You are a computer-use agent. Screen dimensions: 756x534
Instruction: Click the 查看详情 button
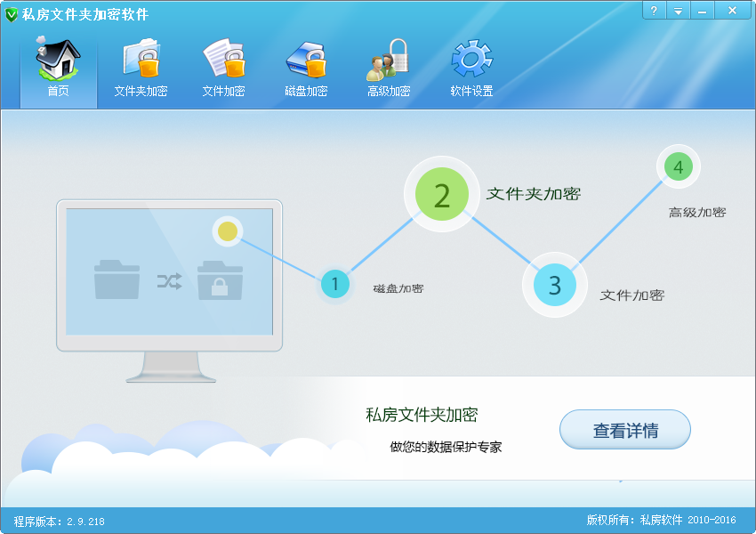point(624,429)
